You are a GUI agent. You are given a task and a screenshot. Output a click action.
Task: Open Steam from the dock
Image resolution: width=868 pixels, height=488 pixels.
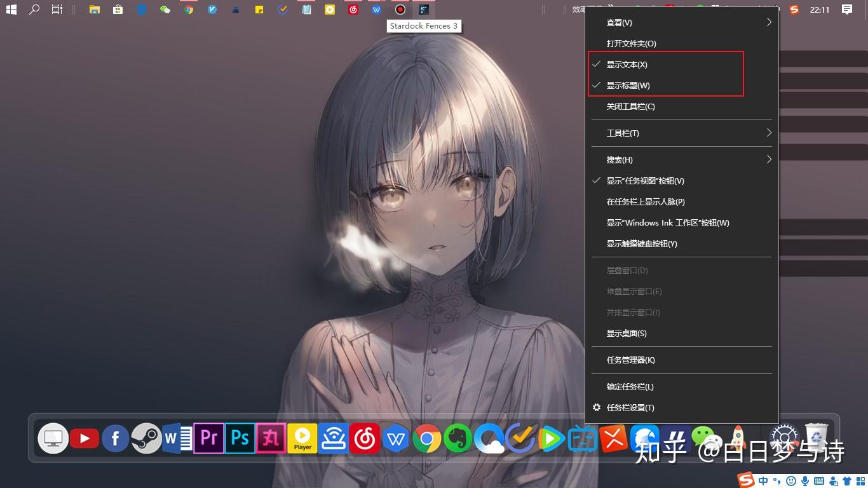[x=146, y=438]
